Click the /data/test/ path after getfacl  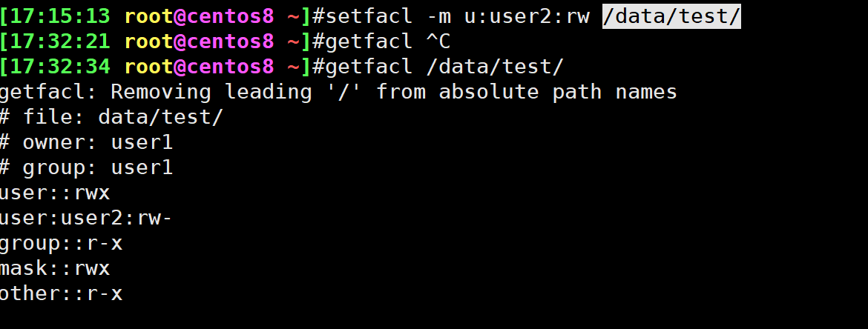(x=495, y=67)
